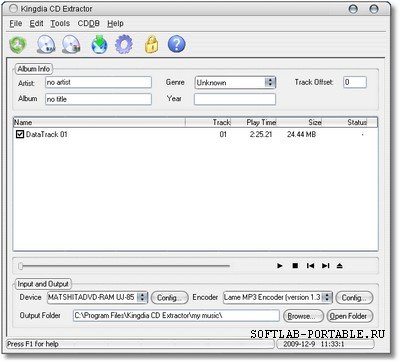Stop playback with the square stop button
Image resolution: width=400 pixels, height=363 pixels.
tap(295, 266)
